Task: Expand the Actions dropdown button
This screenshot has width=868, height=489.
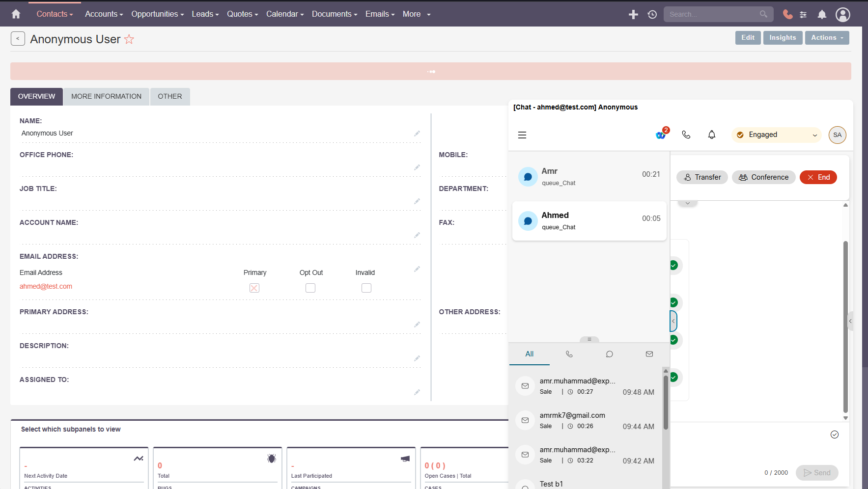Action: (x=827, y=38)
